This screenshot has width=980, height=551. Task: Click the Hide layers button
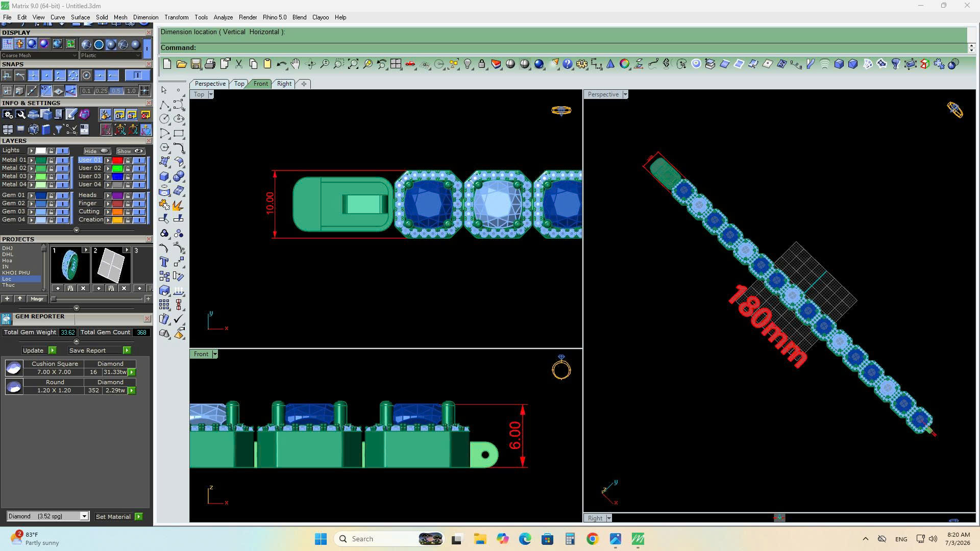pos(97,151)
